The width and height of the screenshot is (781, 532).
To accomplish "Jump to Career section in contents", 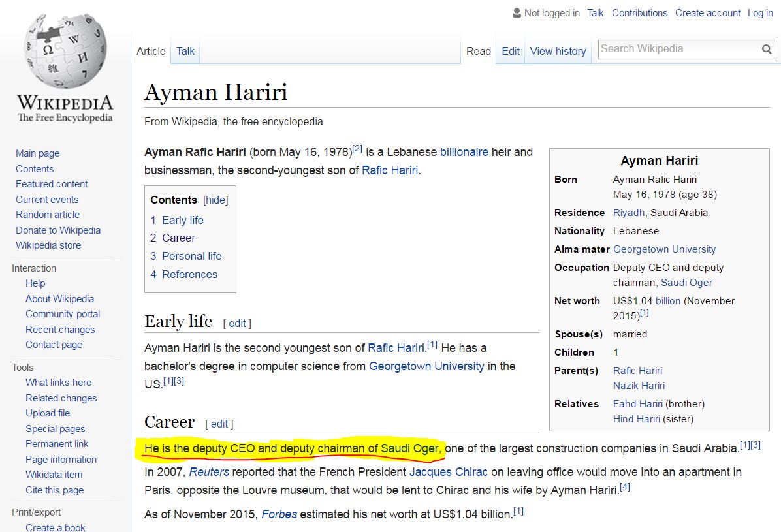I will (178, 238).
